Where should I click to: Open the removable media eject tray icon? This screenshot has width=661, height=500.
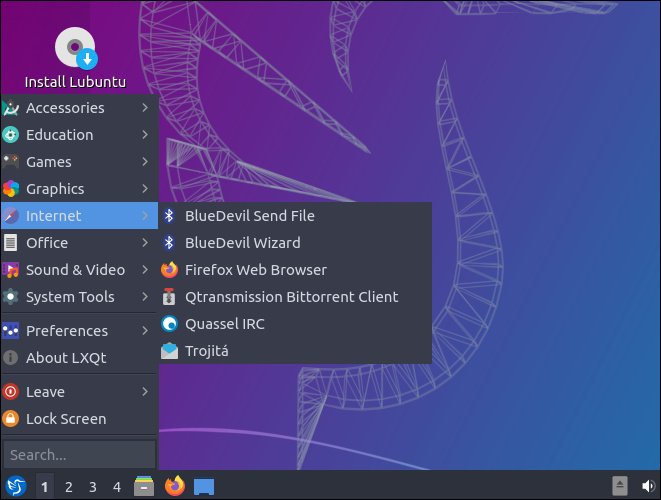pos(620,486)
